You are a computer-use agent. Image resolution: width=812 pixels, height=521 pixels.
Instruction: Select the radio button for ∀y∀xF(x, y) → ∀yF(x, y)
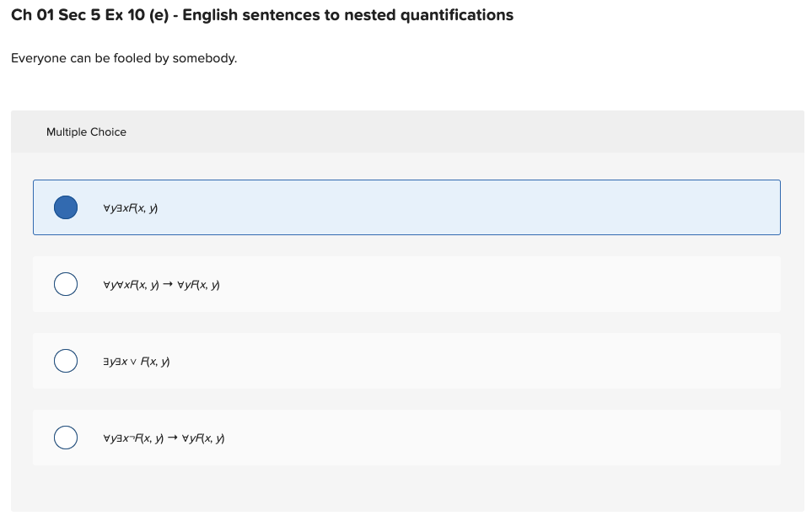coord(65,284)
